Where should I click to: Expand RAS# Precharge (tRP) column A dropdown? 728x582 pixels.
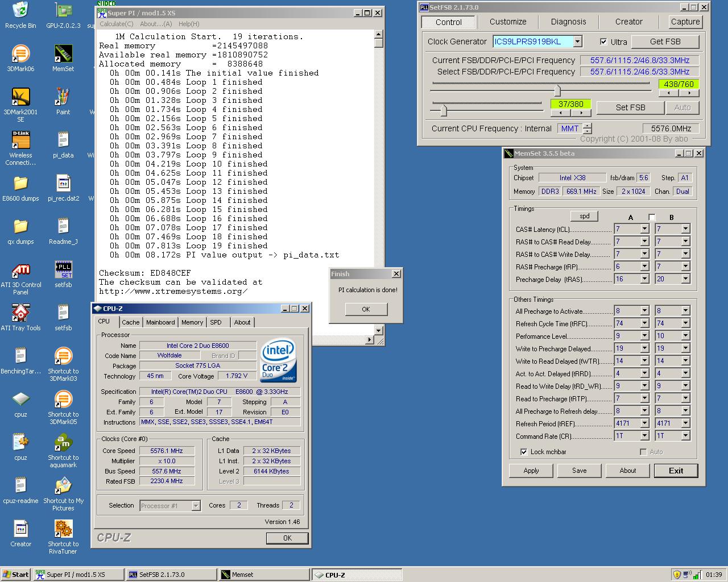[x=644, y=267]
